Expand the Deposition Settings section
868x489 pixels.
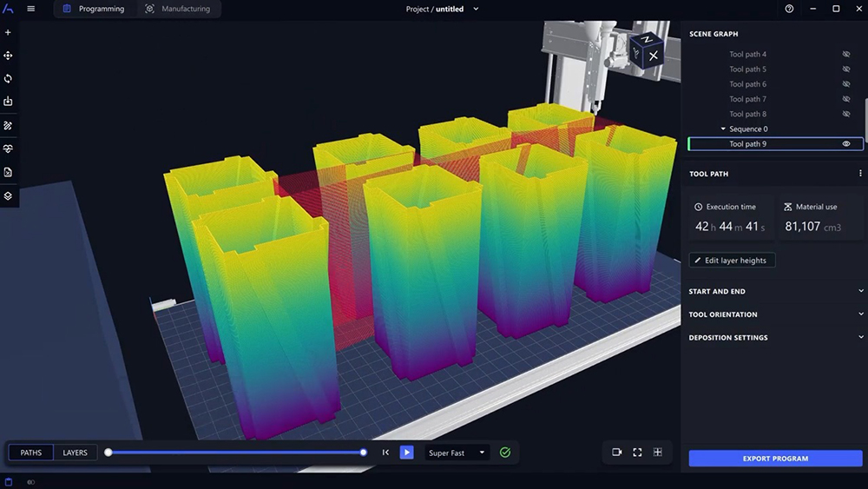click(861, 337)
